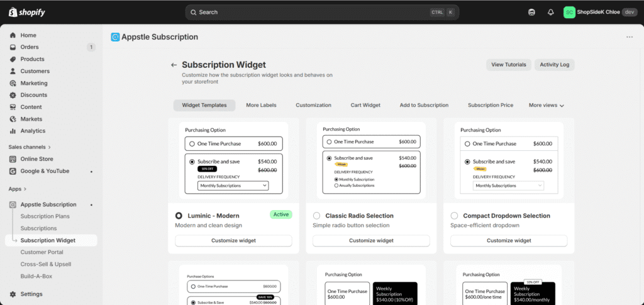The image size is (644, 305).
Task: Select the Compact Dropdown Selection template
Action: tap(454, 216)
